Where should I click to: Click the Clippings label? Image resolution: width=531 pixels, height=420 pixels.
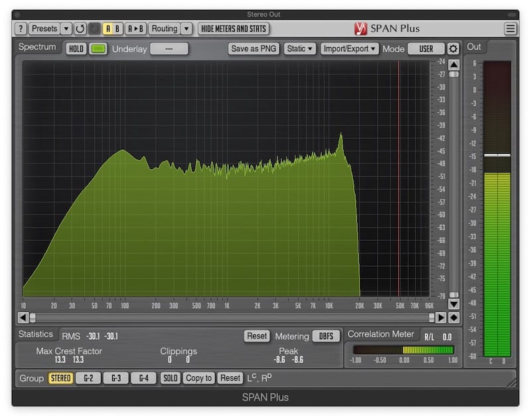(179, 352)
